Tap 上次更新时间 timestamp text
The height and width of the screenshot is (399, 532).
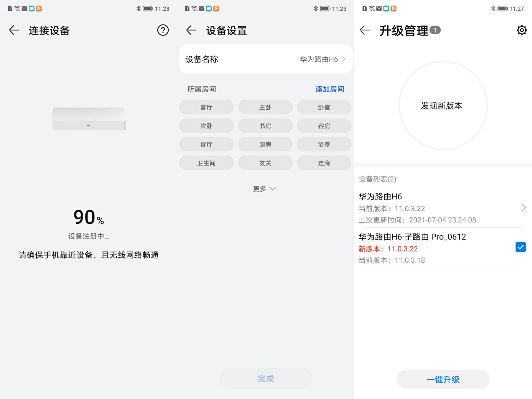point(417,220)
